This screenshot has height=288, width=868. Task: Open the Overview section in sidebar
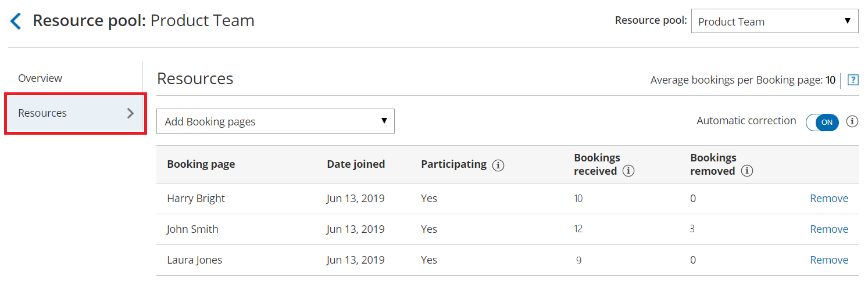coord(40,78)
